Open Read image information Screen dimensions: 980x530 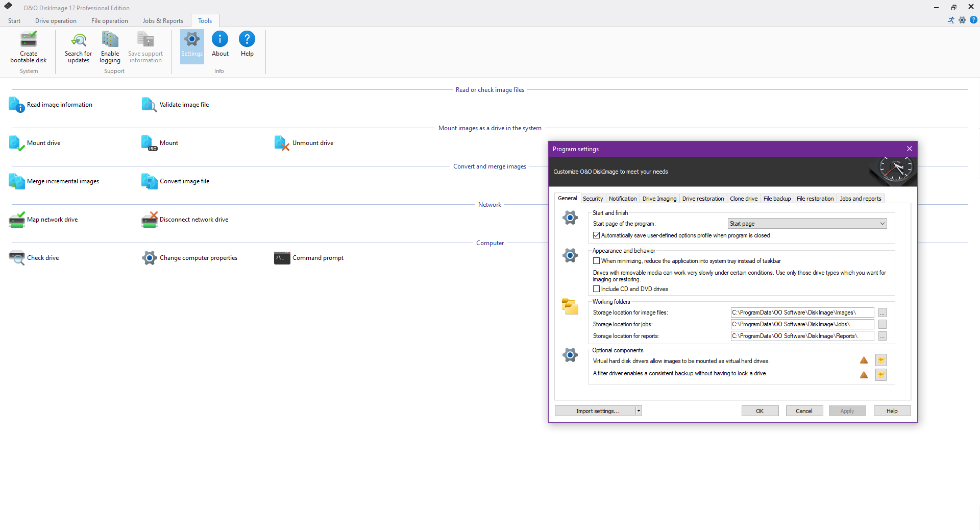(51, 105)
